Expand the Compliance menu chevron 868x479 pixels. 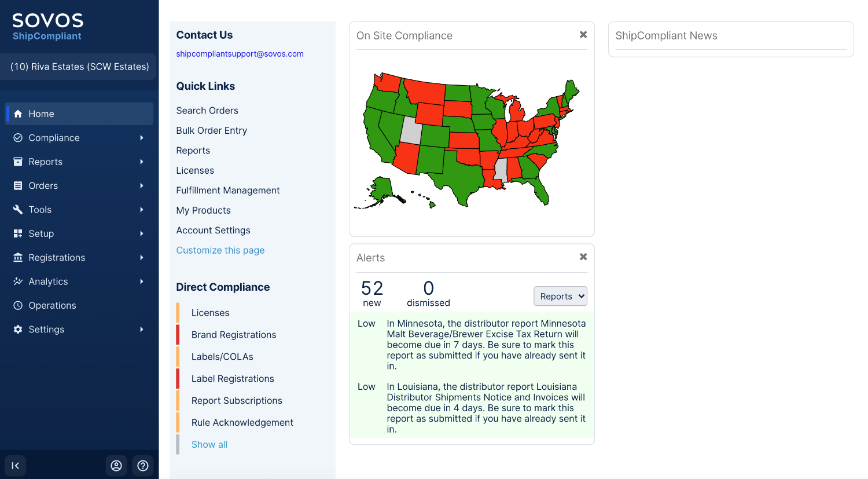point(141,138)
